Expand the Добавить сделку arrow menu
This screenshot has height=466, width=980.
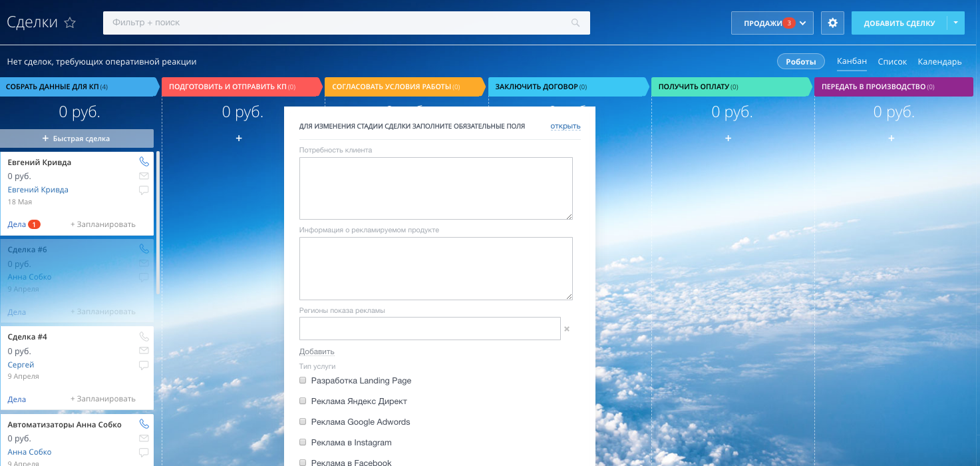pos(955,23)
